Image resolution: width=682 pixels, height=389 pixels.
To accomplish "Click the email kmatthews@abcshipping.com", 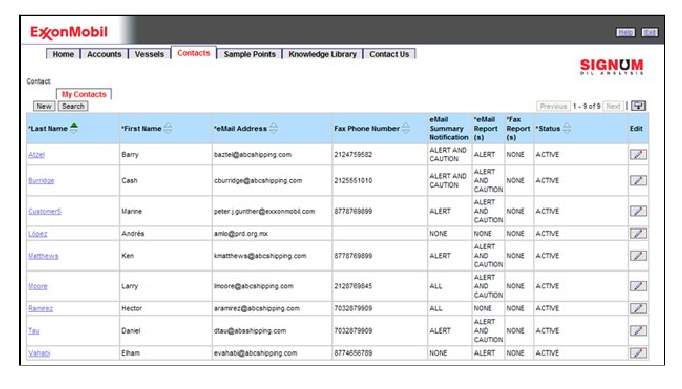I will click(x=260, y=256).
